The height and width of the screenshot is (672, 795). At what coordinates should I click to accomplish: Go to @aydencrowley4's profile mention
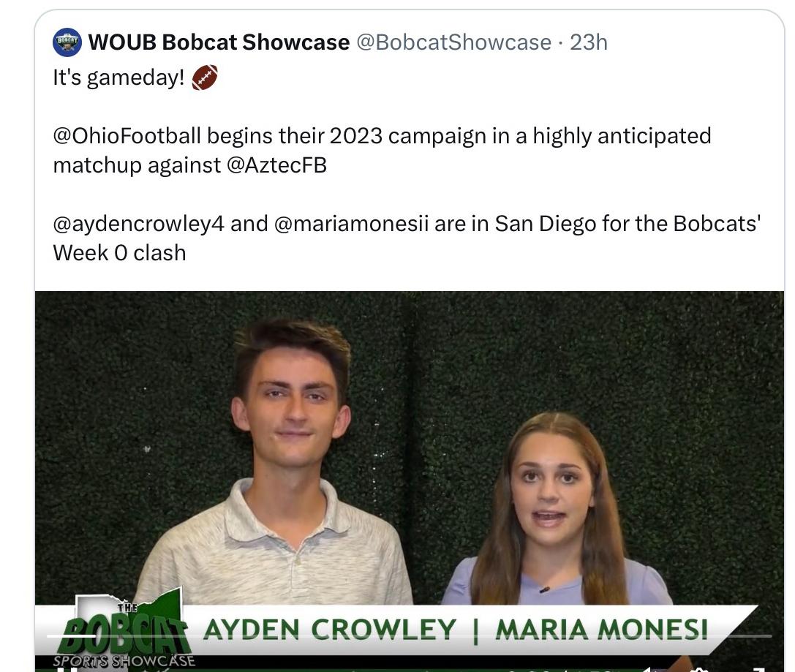tap(138, 224)
